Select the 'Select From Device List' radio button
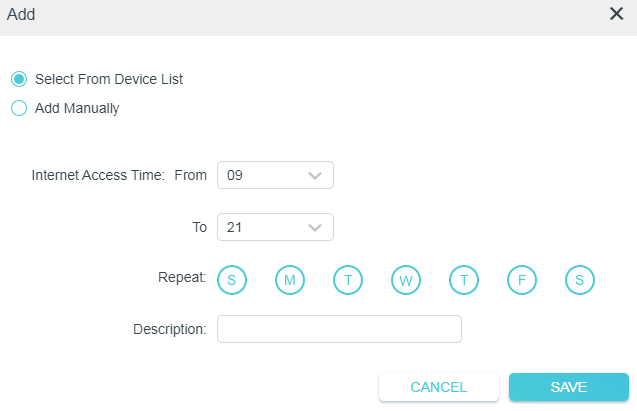The height and width of the screenshot is (411, 637). (x=18, y=79)
